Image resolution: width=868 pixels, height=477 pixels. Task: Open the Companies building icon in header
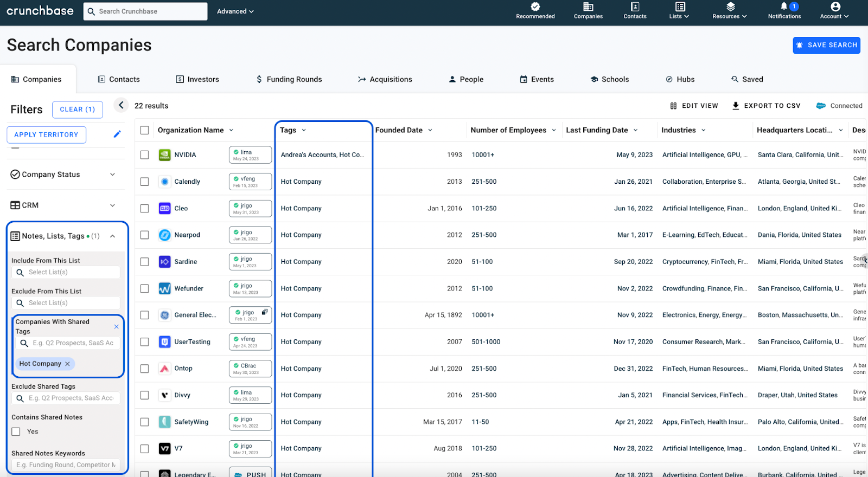[x=588, y=7]
